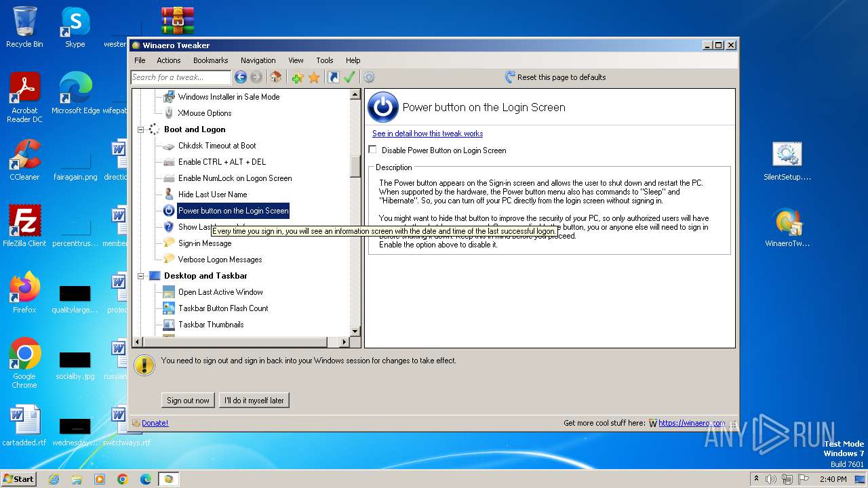Open the Bookmarks menu
Image resolution: width=868 pixels, height=488 pixels.
[x=211, y=60]
